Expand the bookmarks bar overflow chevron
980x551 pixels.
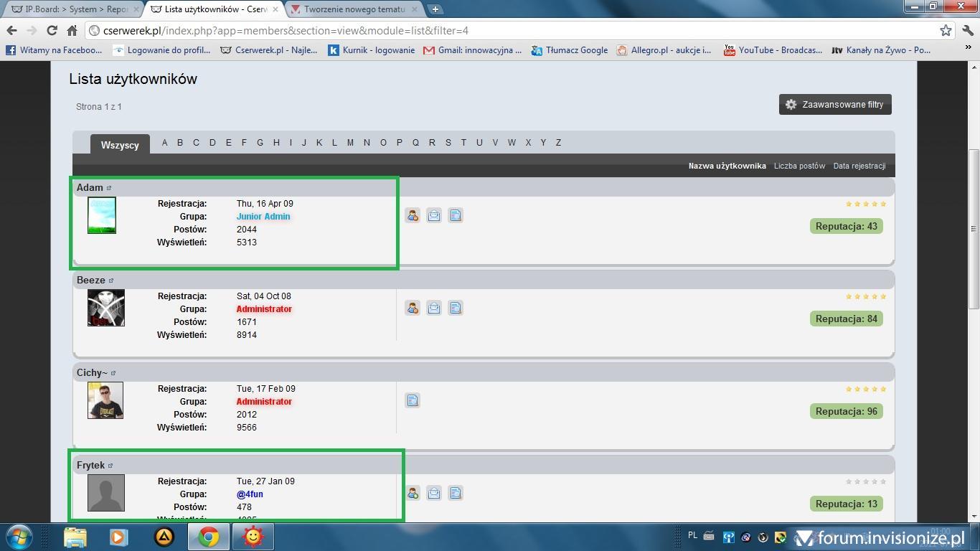[x=968, y=48]
